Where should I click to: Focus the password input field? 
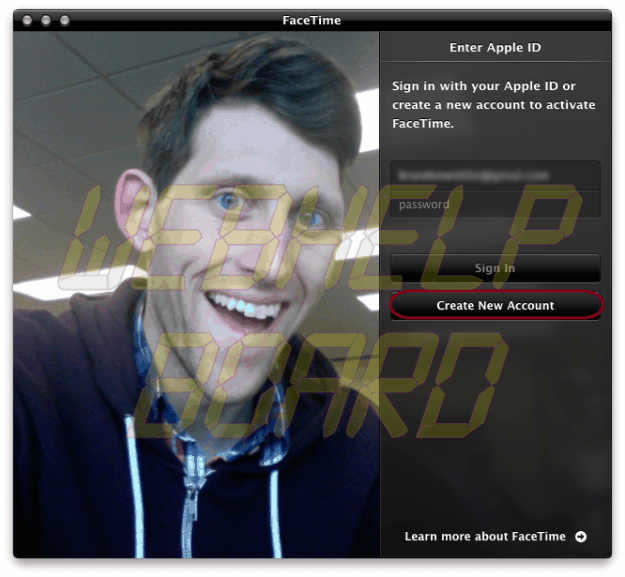coord(495,204)
